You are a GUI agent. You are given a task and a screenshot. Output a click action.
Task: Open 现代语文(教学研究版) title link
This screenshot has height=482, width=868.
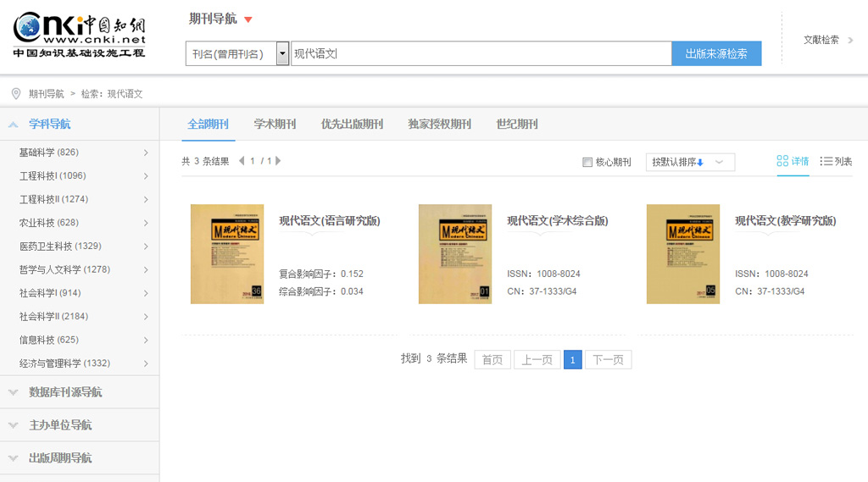(x=786, y=221)
